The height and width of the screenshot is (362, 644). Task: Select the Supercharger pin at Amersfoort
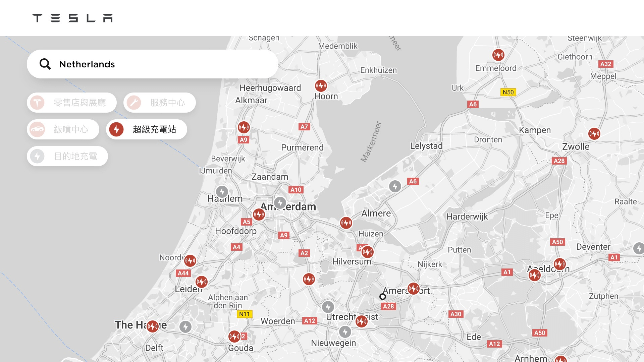pyautogui.click(x=414, y=289)
